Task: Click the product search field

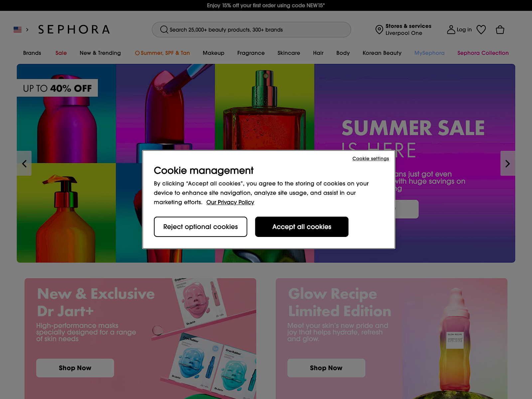Action: 251,30
